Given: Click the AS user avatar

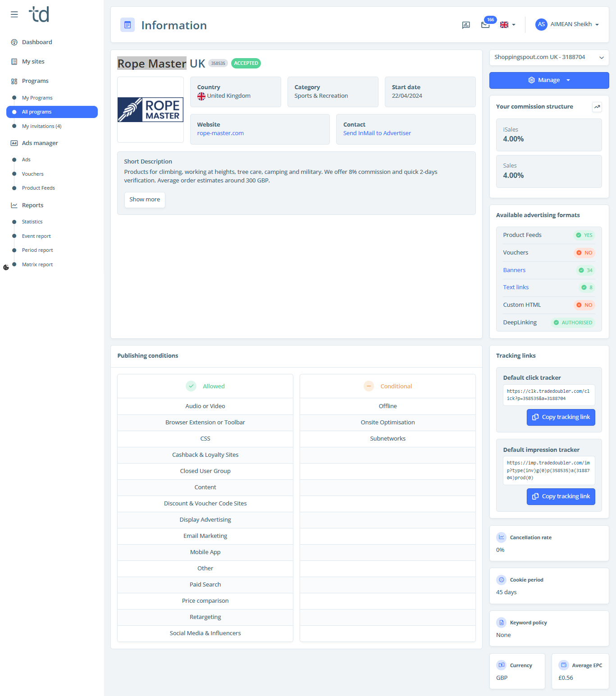Looking at the screenshot, I should click(541, 24).
